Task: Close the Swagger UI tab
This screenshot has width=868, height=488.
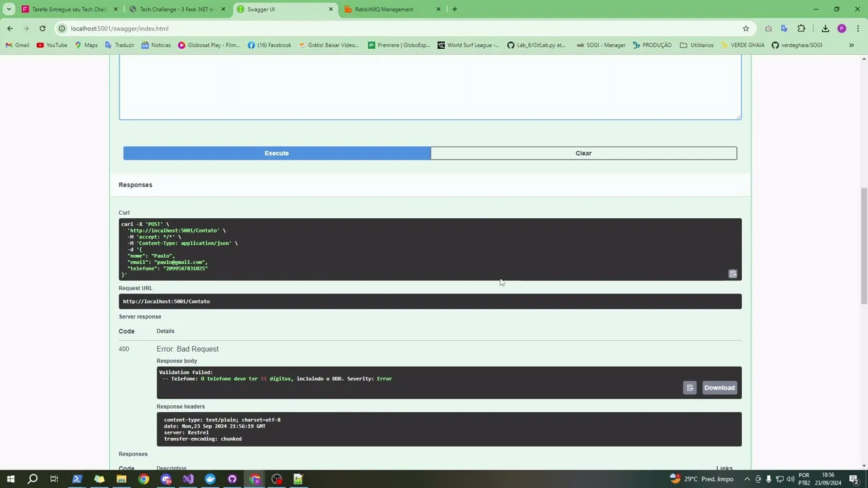Action: point(331,9)
